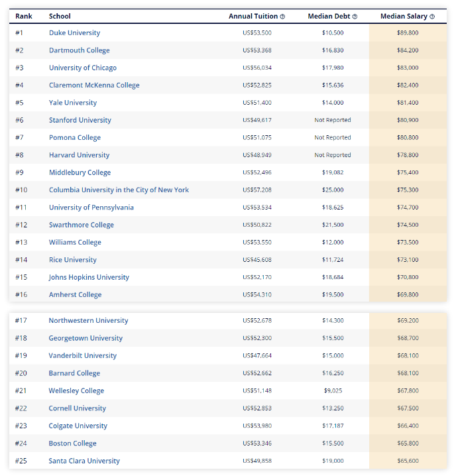Open the Boston College link
The height and width of the screenshot is (476, 456).
[72, 444]
